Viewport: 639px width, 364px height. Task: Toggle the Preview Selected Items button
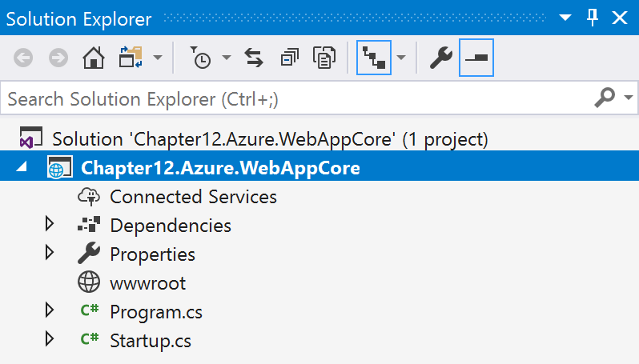coord(476,58)
